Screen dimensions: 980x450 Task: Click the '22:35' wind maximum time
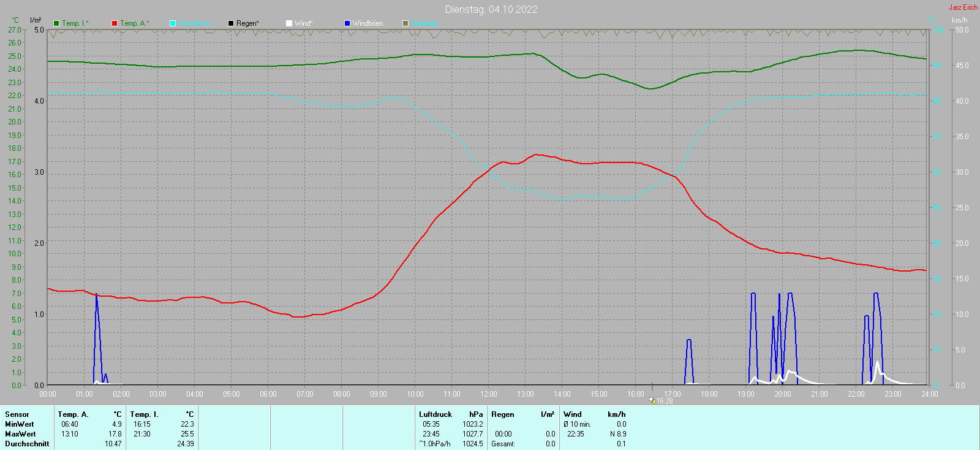click(576, 434)
